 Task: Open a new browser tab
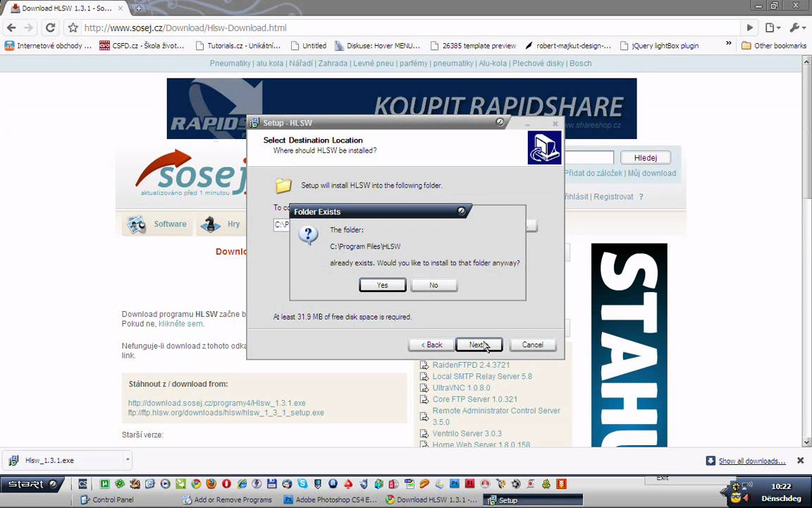coord(139,8)
